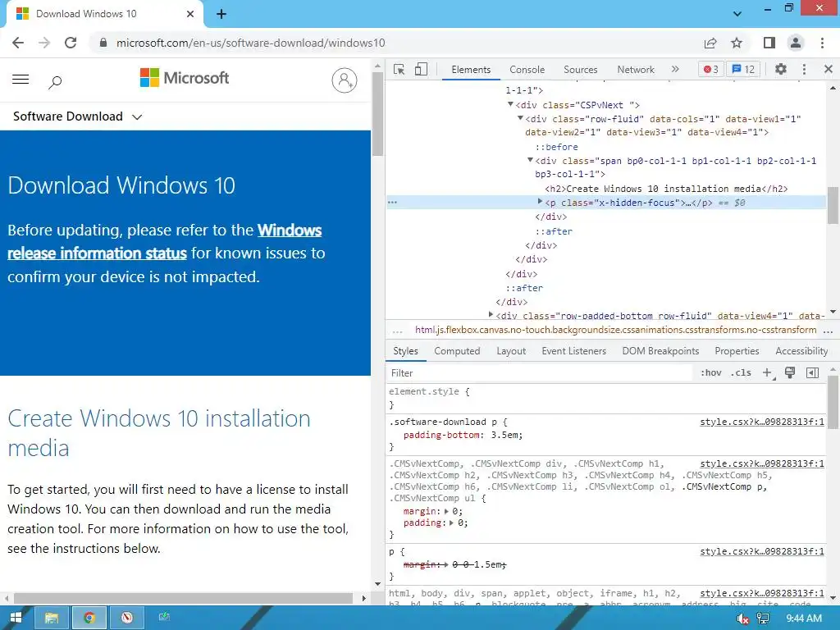Click the browser forward arrow

tap(44, 43)
